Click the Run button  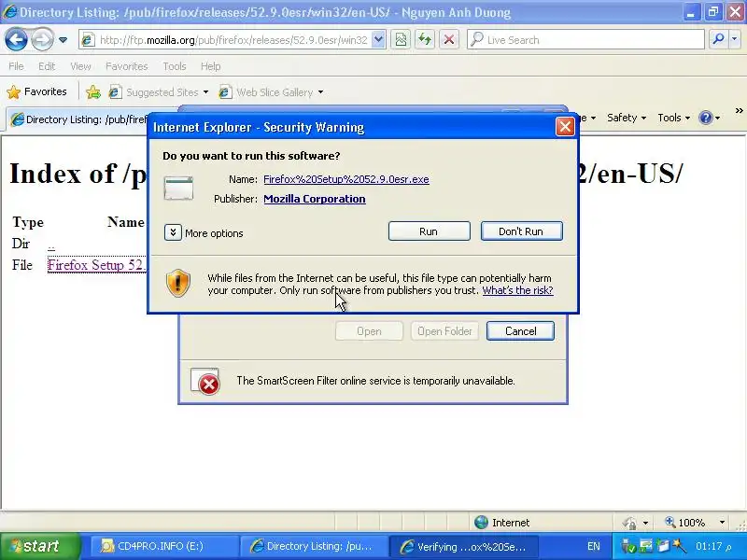point(429,231)
